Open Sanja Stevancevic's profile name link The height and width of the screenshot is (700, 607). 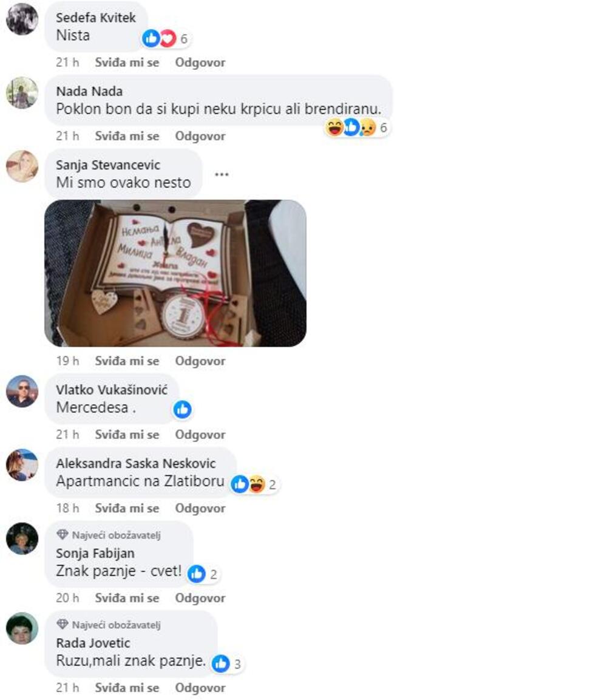pyautogui.click(x=108, y=165)
